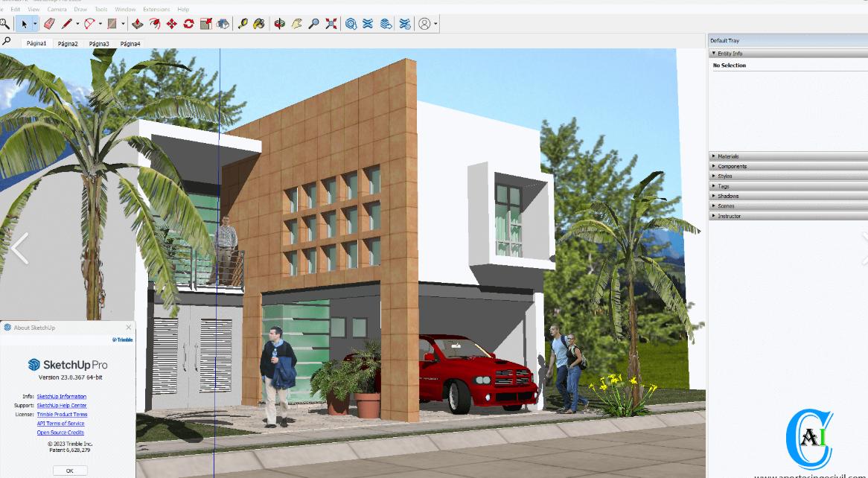Pick the Rotate tool
The image size is (868, 478).
click(188, 24)
